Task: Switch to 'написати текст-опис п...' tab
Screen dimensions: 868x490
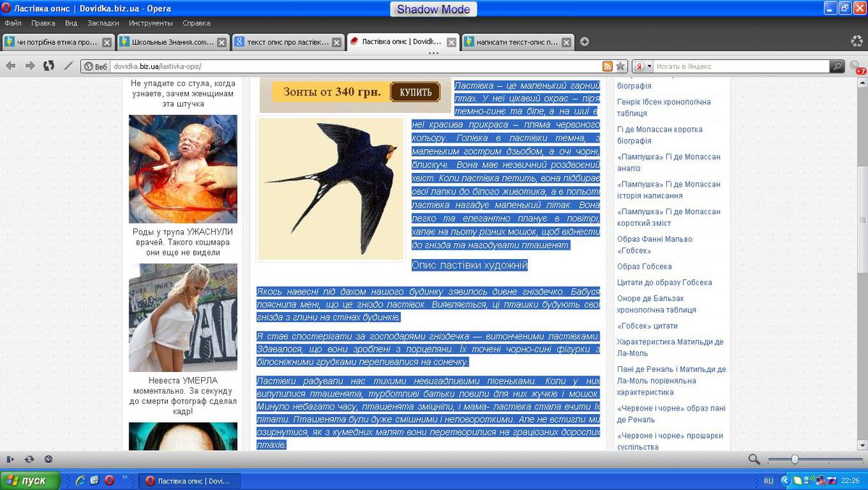Action: coord(517,42)
